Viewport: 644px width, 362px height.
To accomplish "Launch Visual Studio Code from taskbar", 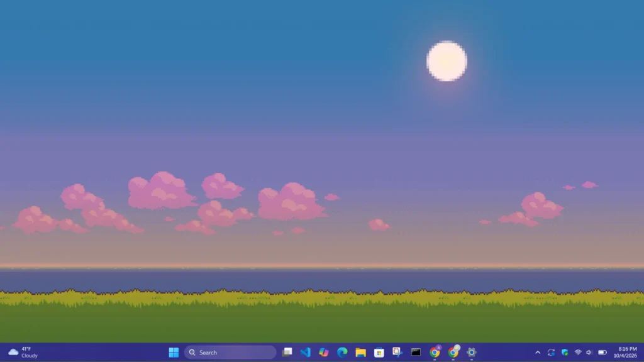I will [306, 352].
